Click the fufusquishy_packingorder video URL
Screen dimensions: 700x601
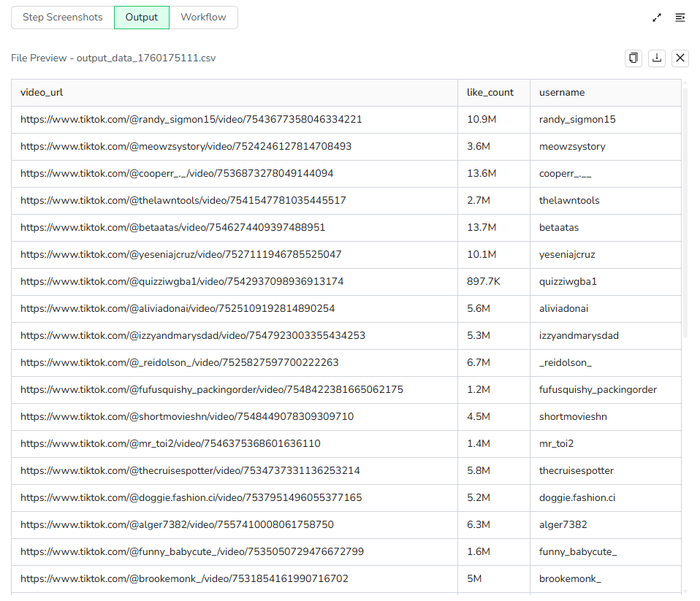coord(212,390)
